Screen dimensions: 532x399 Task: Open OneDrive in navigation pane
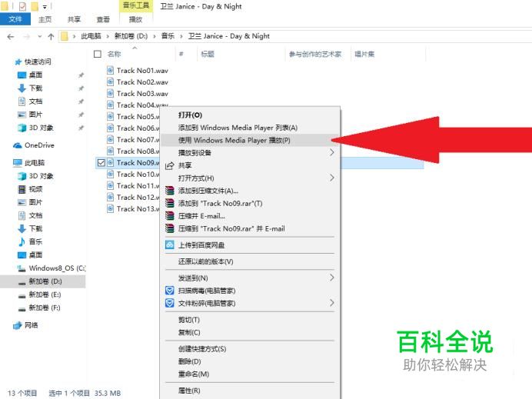pyautogui.click(x=39, y=145)
